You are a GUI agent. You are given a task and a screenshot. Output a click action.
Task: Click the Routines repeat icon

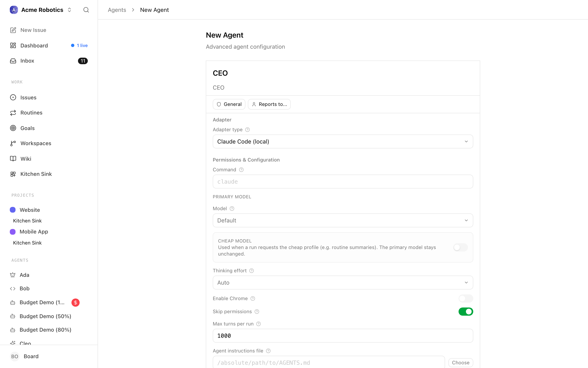click(13, 113)
